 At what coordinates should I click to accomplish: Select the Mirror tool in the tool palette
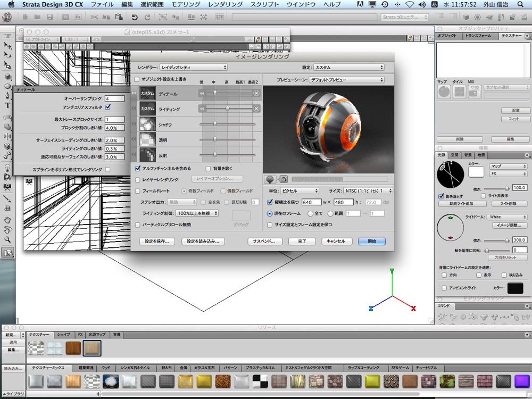coord(7,136)
